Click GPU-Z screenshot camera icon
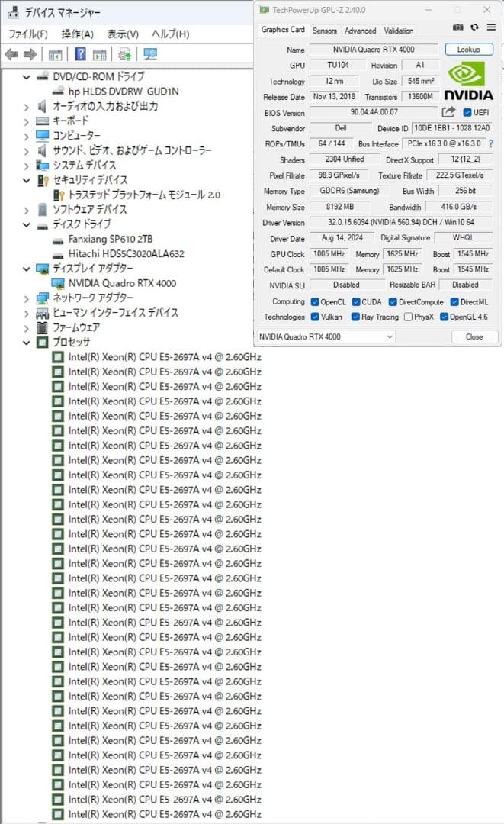Screen dimensions: 504x824 [457, 27]
